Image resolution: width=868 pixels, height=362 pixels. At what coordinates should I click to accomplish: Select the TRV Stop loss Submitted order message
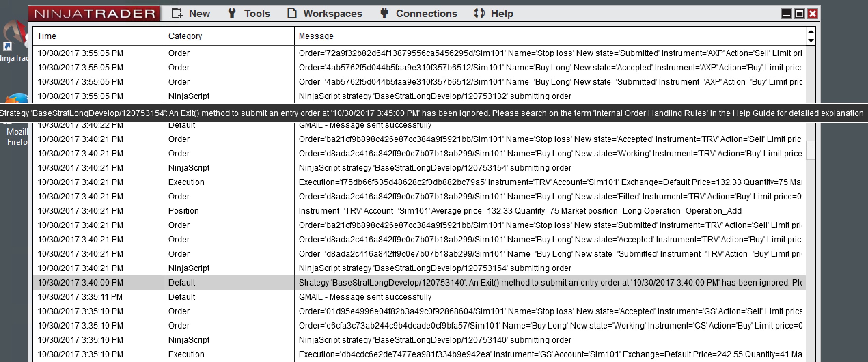point(550,225)
